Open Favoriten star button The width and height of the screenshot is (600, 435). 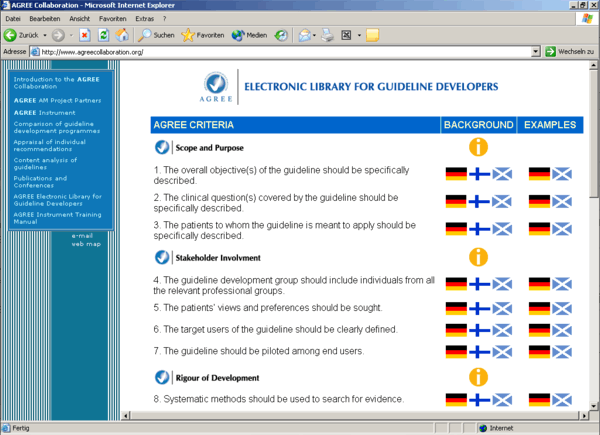(203, 35)
